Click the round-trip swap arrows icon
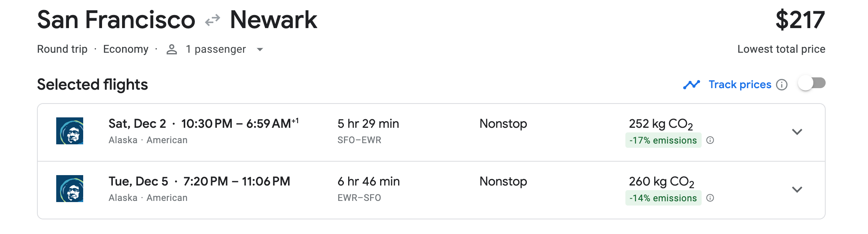 click(x=213, y=20)
